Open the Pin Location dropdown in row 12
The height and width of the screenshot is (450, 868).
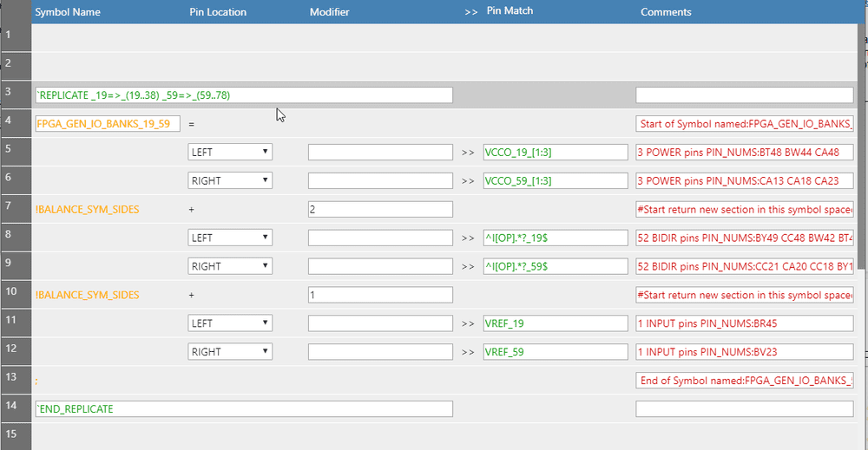coord(230,352)
